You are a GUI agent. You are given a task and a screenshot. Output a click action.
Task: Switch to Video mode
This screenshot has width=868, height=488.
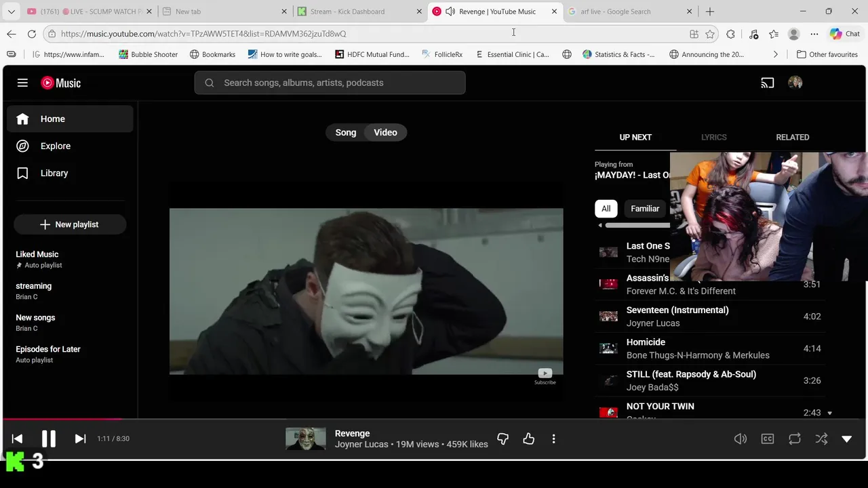385,132
